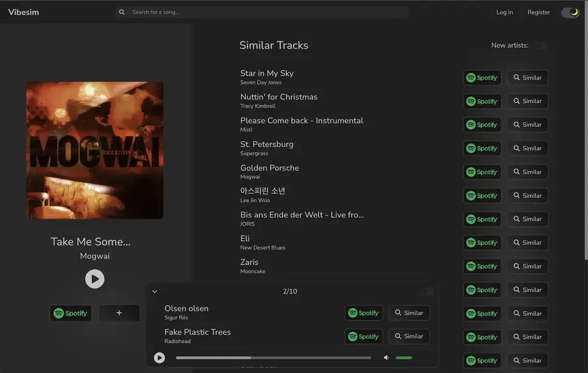The height and width of the screenshot is (373, 588).
Task: Open Olsen olsen on Spotify
Action: pos(363,313)
